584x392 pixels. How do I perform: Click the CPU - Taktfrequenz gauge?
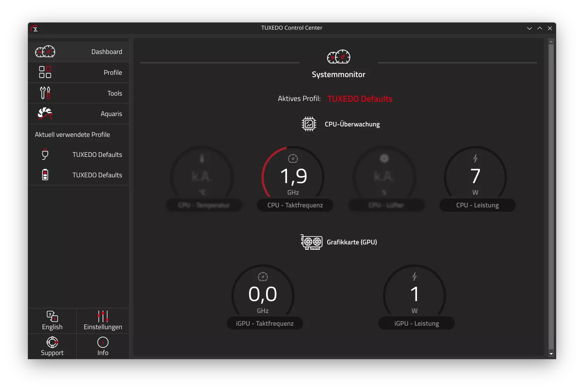coord(293,176)
